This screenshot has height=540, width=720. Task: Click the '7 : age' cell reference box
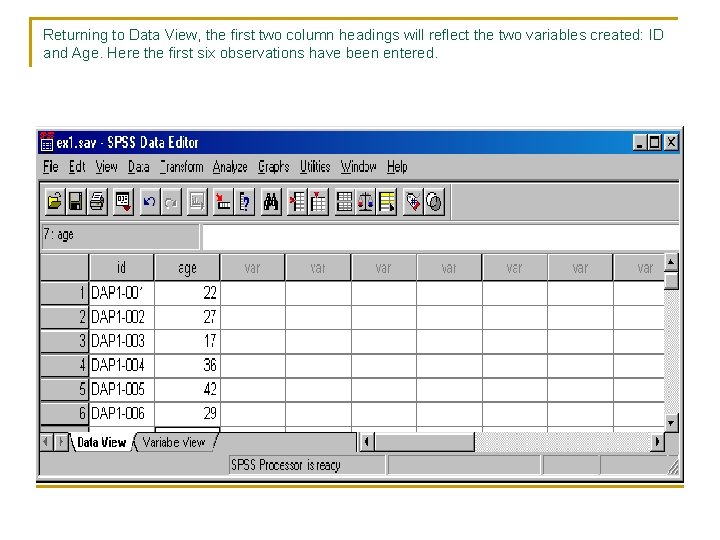click(120, 236)
